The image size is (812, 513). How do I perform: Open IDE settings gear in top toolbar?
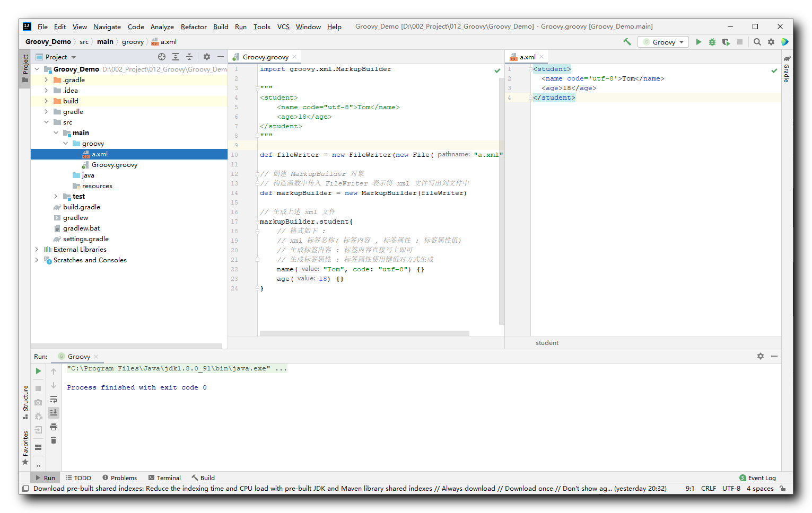tap(771, 42)
